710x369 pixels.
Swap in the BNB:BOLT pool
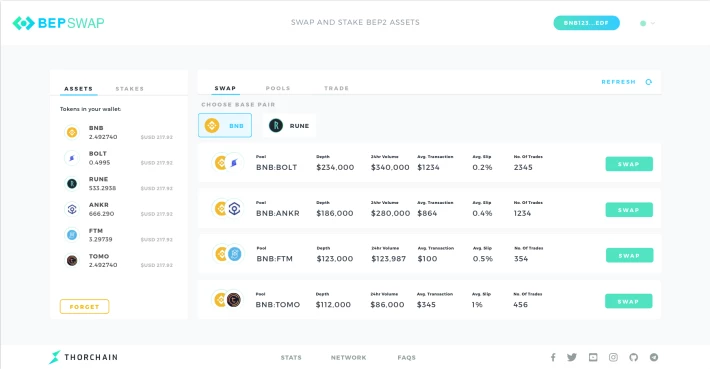(x=629, y=164)
